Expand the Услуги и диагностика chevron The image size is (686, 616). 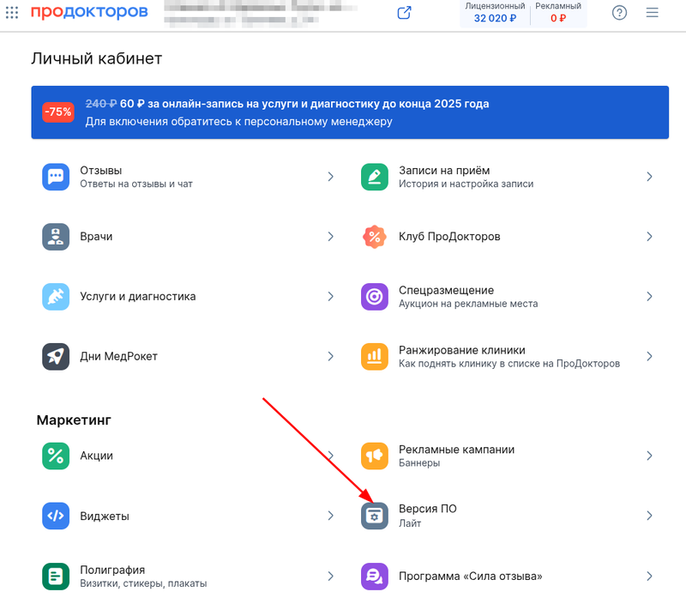pos(330,297)
